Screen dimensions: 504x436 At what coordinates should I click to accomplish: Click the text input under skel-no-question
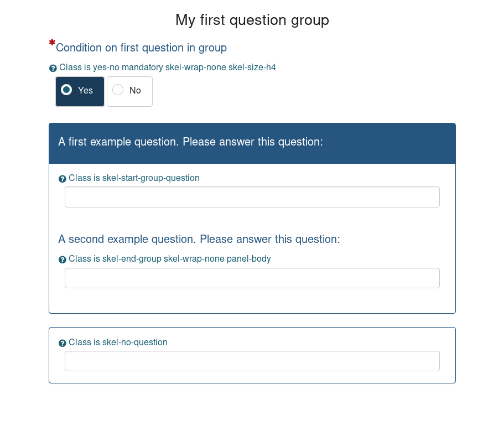[252, 361]
